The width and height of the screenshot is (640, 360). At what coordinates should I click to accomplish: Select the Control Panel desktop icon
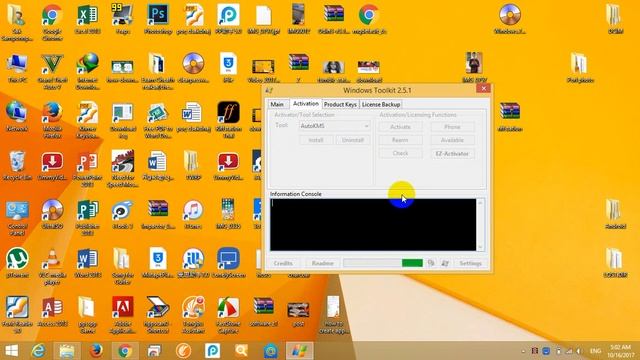pyautogui.click(x=17, y=217)
